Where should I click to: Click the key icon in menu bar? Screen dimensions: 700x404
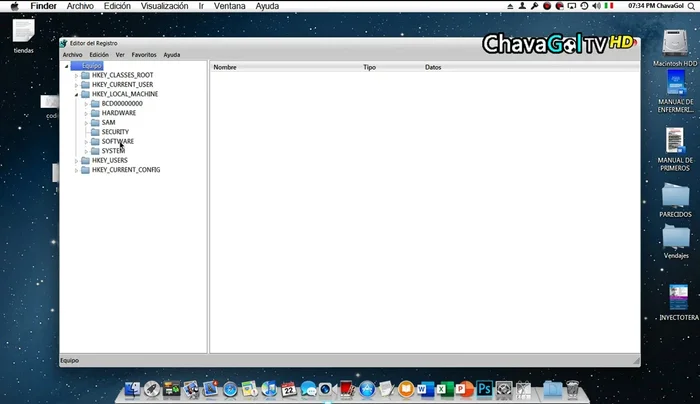point(534,6)
